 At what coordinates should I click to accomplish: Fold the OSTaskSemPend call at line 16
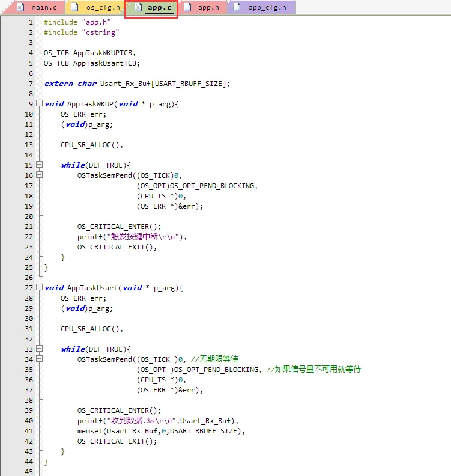(x=40, y=175)
